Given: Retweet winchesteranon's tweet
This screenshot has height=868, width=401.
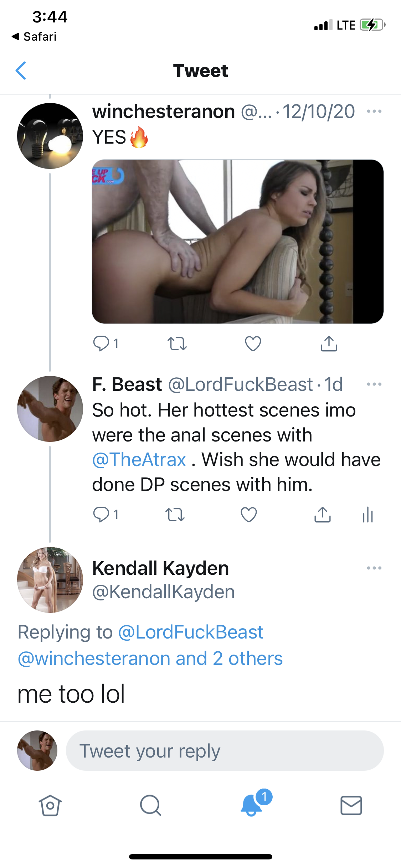Looking at the screenshot, I should 177,344.
